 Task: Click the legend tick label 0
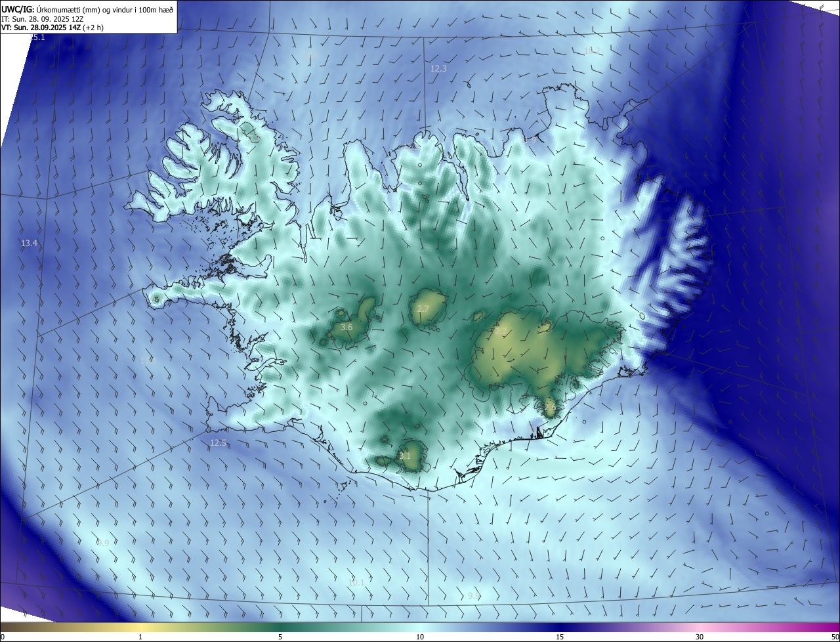(2, 637)
